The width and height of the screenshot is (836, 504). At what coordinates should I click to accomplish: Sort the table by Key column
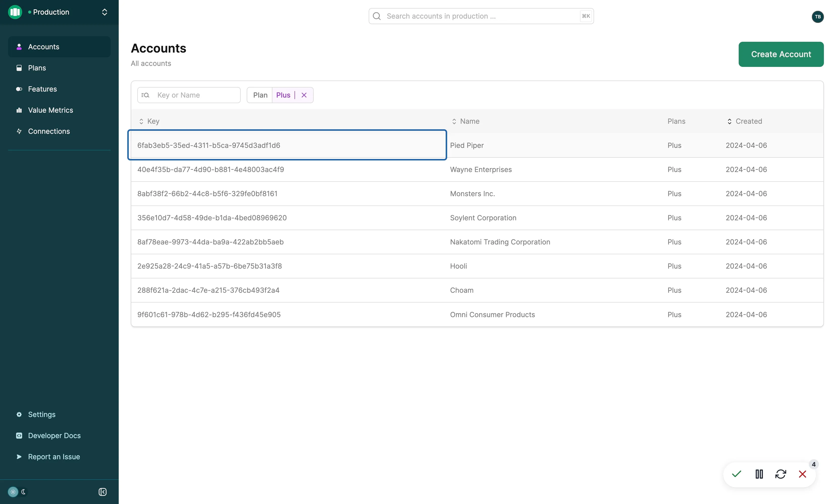coord(149,121)
